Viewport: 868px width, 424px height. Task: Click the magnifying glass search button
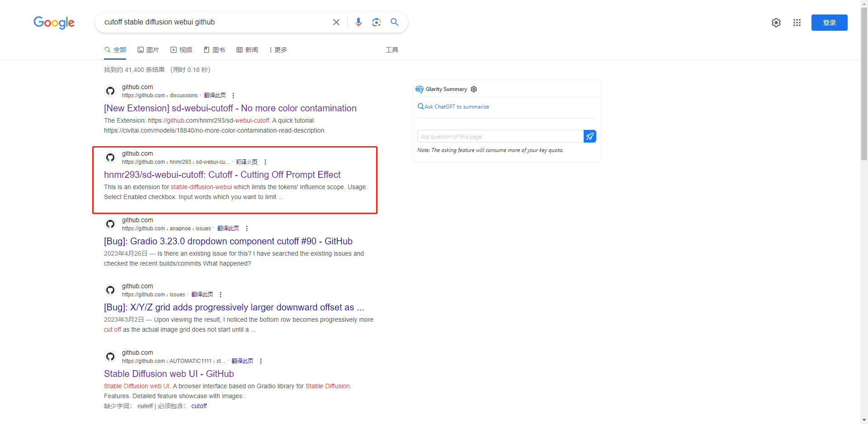394,22
